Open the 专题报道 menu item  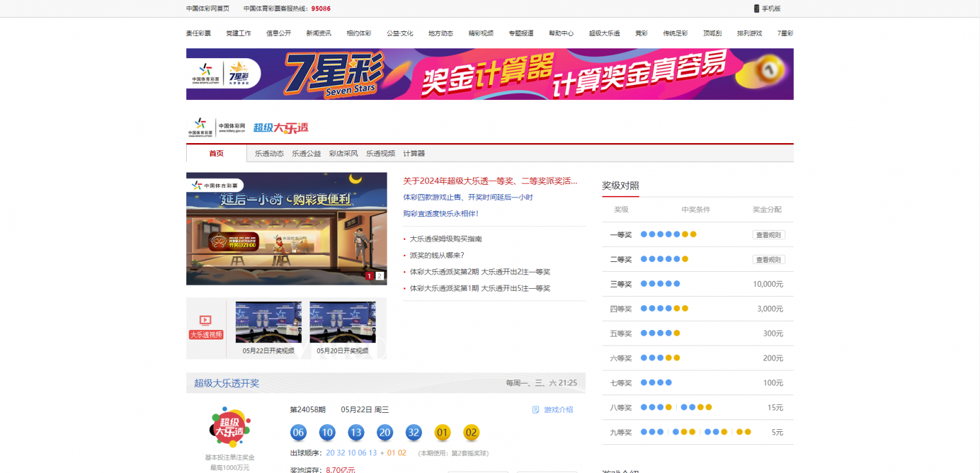tap(521, 33)
